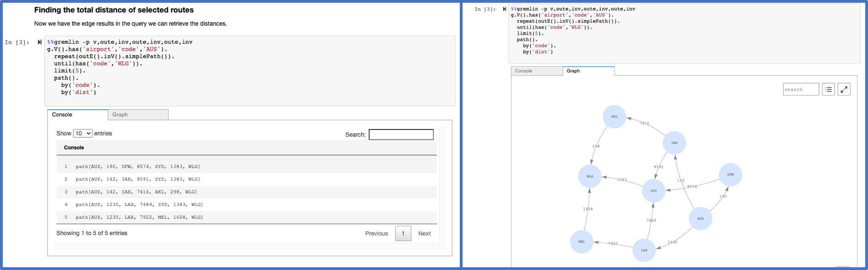
Task: Go to the Next results page
Action: click(424, 234)
